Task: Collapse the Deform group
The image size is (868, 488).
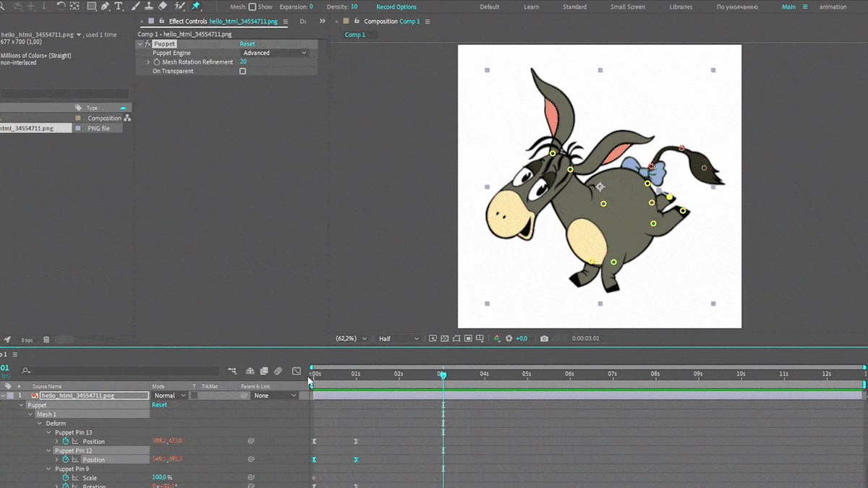Action: [x=40, y=423]
